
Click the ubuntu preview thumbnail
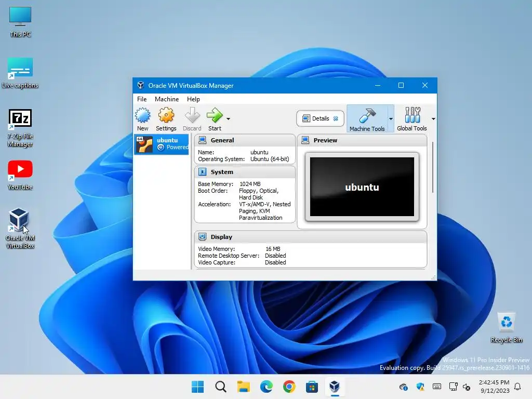click(x=362, y=187)
